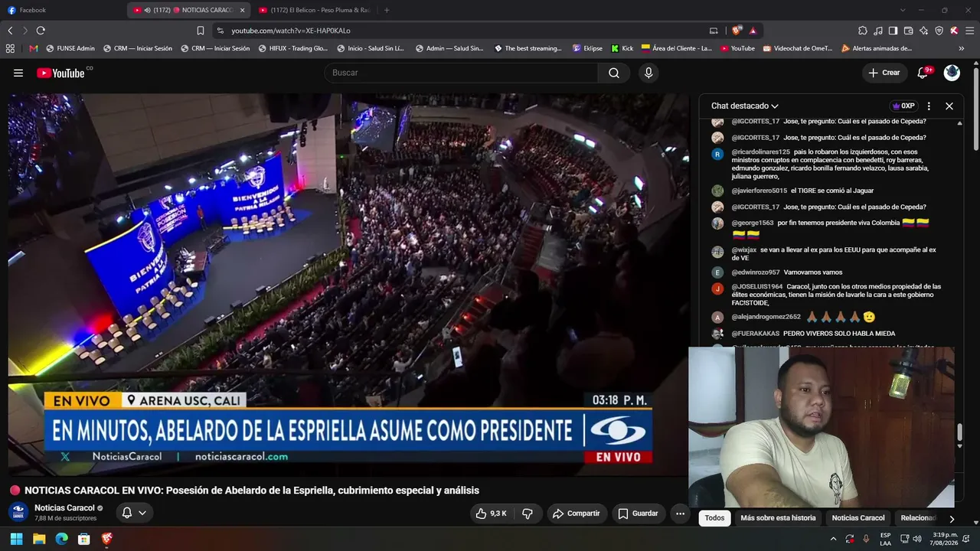The height and width of the screenshot is (551, 980).
Task: Dislike the Noticias Caracol video
Action: pos(528,514)
